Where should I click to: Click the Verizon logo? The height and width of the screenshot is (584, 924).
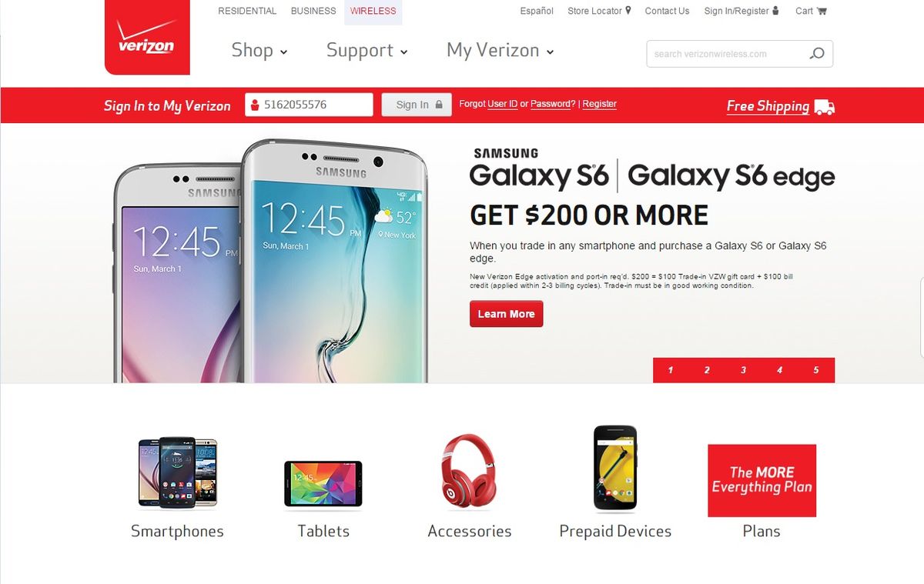pyautogui.click(x=147, y=37)
